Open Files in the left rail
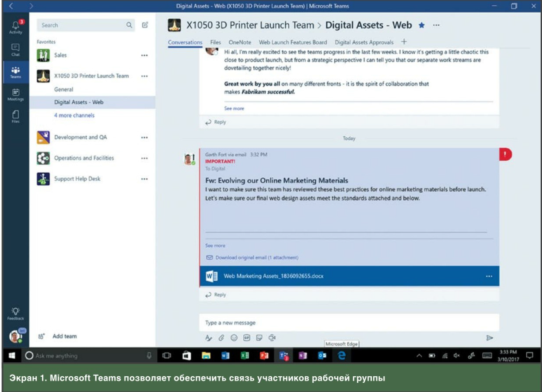Screen dimensions: 542x392 click(15, 117)
